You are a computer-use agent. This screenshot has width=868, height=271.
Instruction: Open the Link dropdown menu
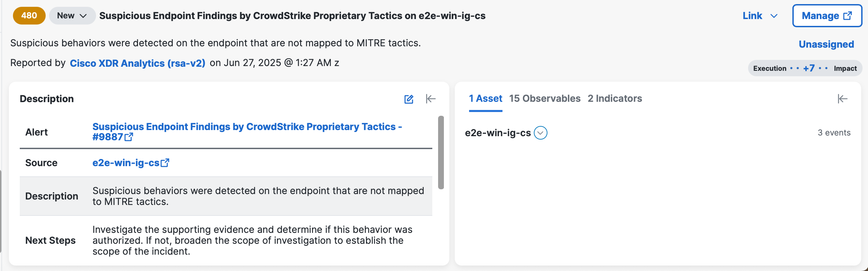760,16
